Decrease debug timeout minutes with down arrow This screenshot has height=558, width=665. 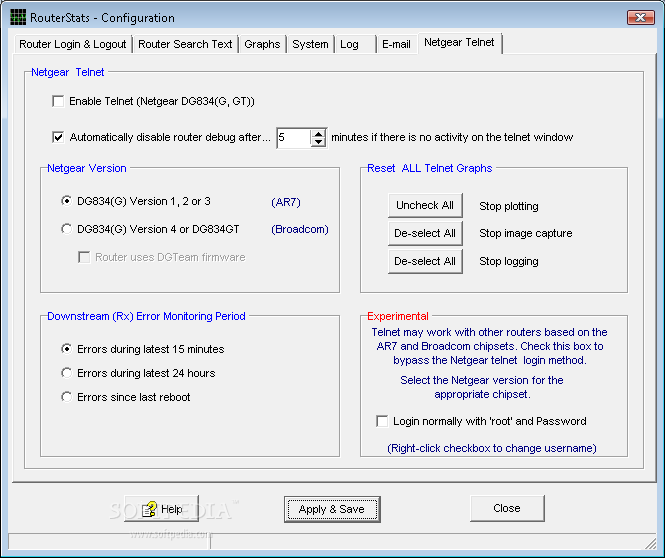click(x=318, y=142)
